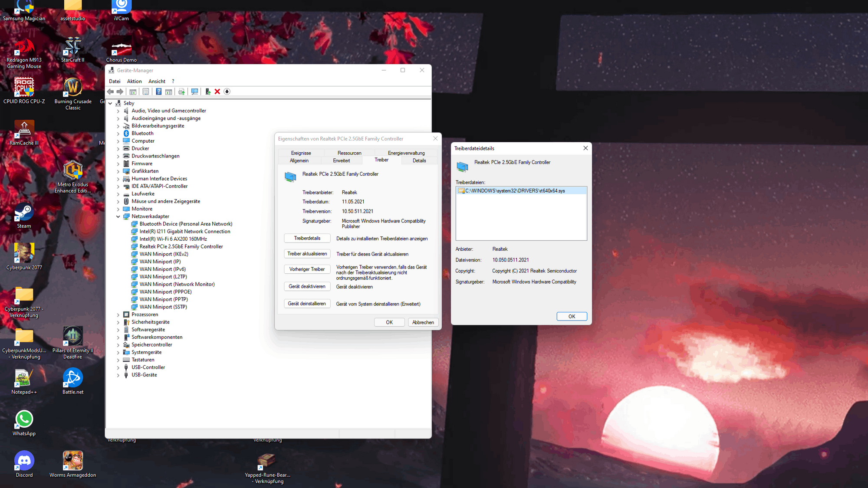Select the Metro Exodus Enhanced Edition icon
868x488 pixels.
(72, 177)
